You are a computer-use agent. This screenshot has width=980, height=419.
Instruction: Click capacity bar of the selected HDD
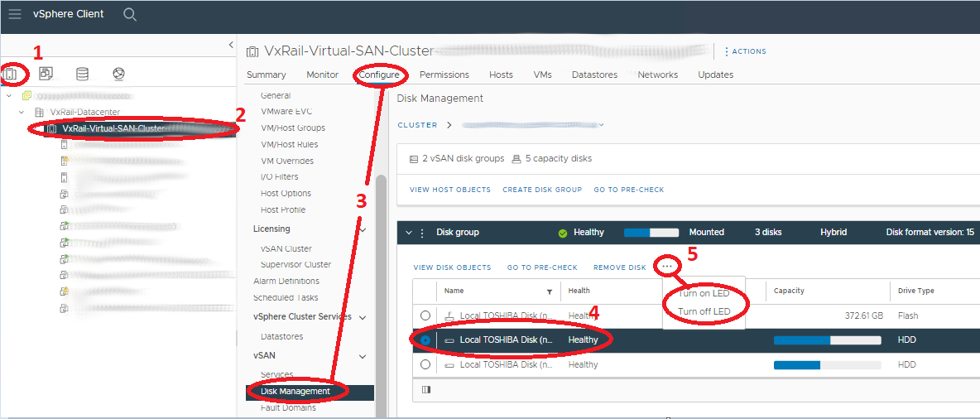click(x=828, y=340)
